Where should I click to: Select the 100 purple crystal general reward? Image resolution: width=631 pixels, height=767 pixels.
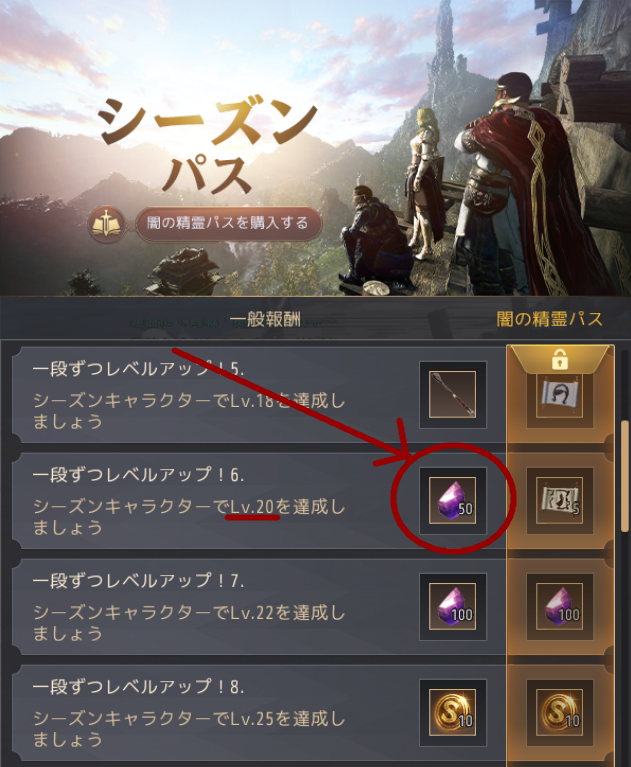[x=452, y=607]
